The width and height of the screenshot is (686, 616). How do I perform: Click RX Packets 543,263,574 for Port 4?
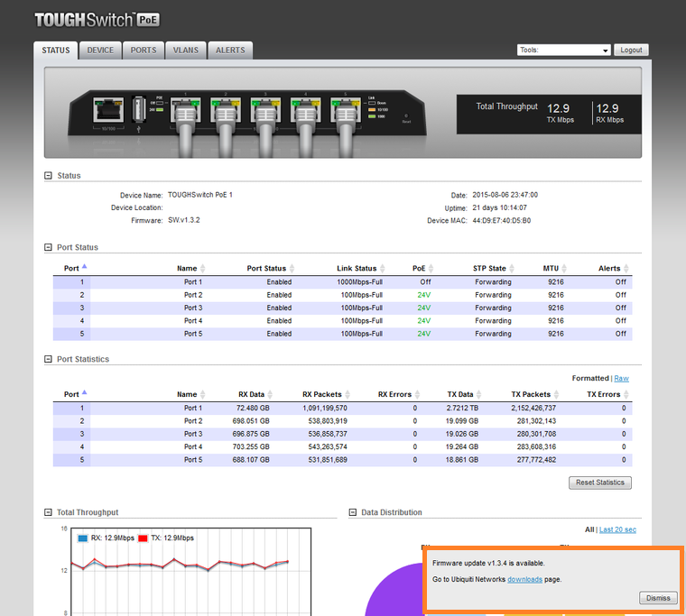click(328, 446)
